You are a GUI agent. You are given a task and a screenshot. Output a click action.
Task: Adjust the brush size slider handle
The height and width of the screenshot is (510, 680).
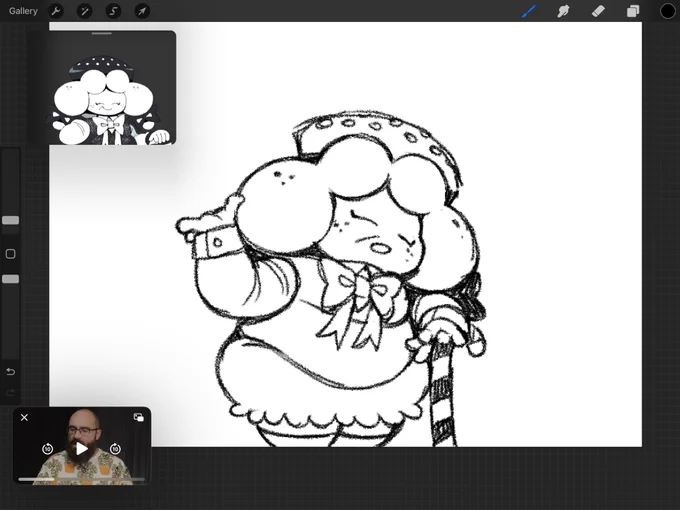(10, 220)
